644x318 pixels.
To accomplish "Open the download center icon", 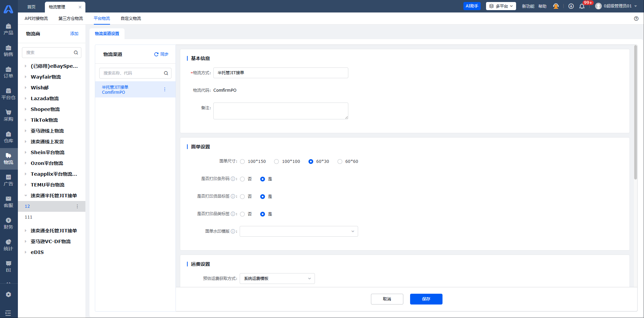I will click(571, 6).
